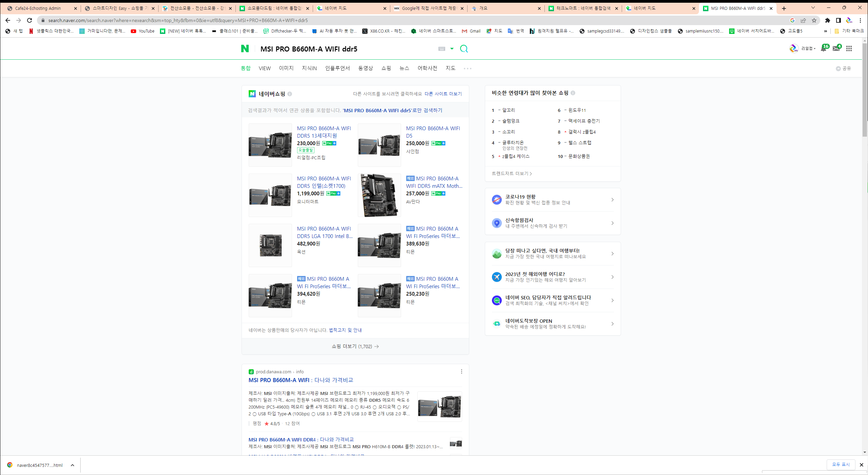Open the YouTube bookmark
Viewport: 868px width, 475px height.
coord(143,31)
